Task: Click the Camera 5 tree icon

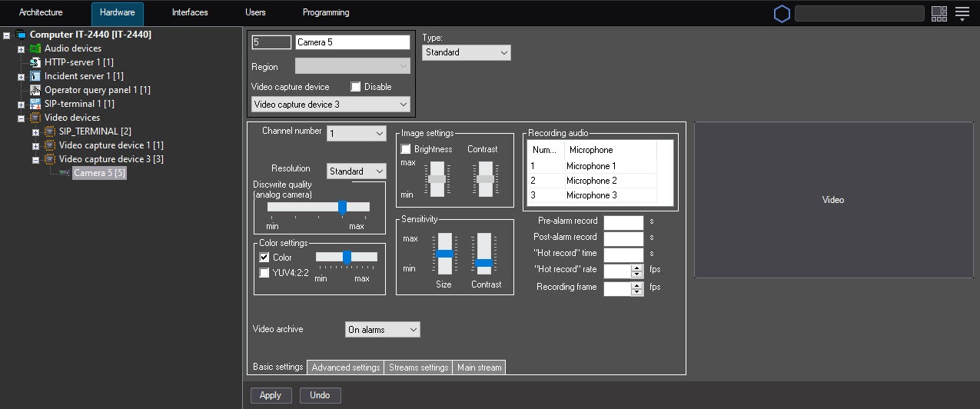Action: tap(65, 173)
